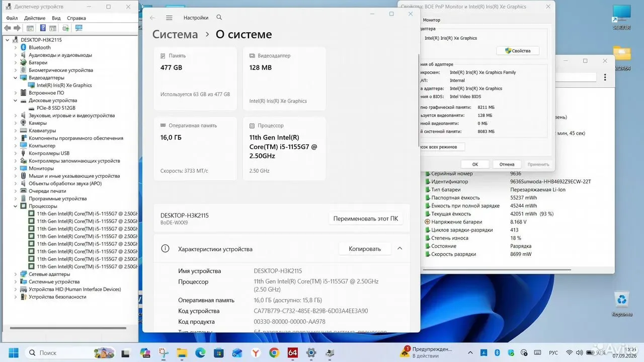Select Клавиатуры device category
This screenshot has width=644, height=362.
pyautogui.click(x=38, y=130)
